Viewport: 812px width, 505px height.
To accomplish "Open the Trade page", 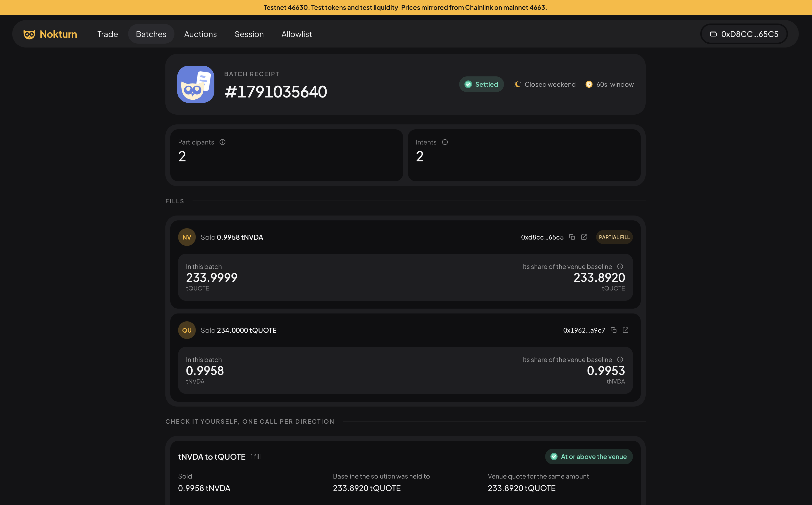I will (108, 34).
